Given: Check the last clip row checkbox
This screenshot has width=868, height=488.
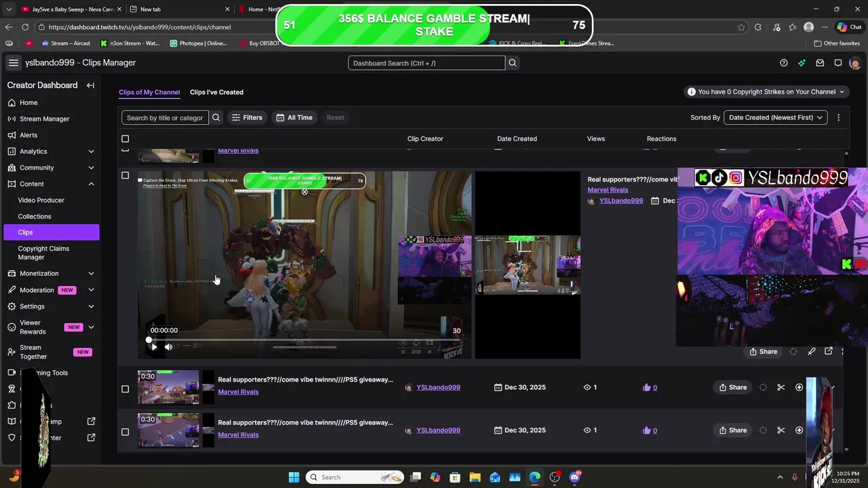Looking at the screenshot, I should click(125, 432).
